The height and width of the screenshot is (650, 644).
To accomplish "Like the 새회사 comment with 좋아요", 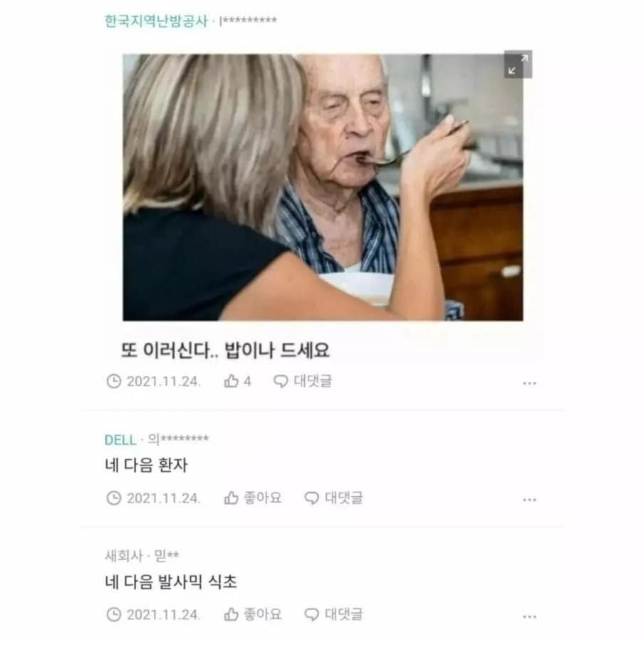I will pyautogui.click(x=253, y=614).
